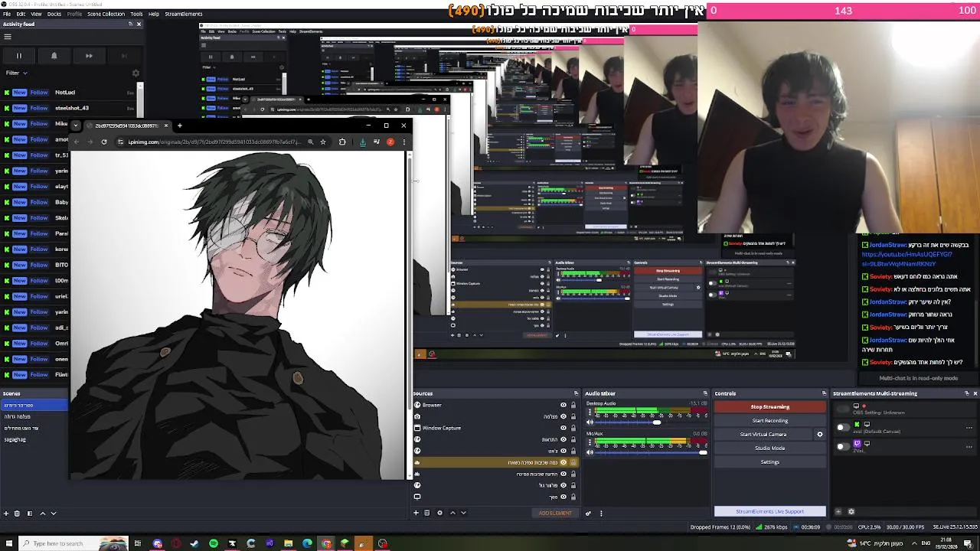
Task: Open Activity feed settings gear
Action: coord(136,73)
